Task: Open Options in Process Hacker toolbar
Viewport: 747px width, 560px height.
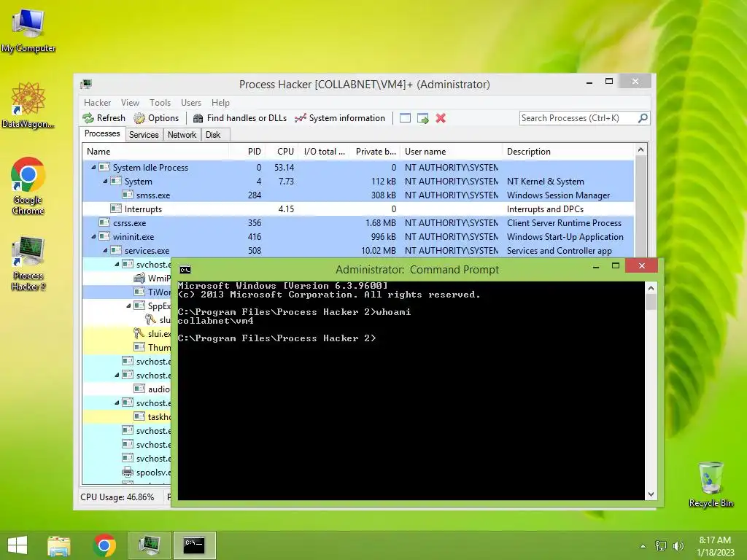Action: pos(156,118)
